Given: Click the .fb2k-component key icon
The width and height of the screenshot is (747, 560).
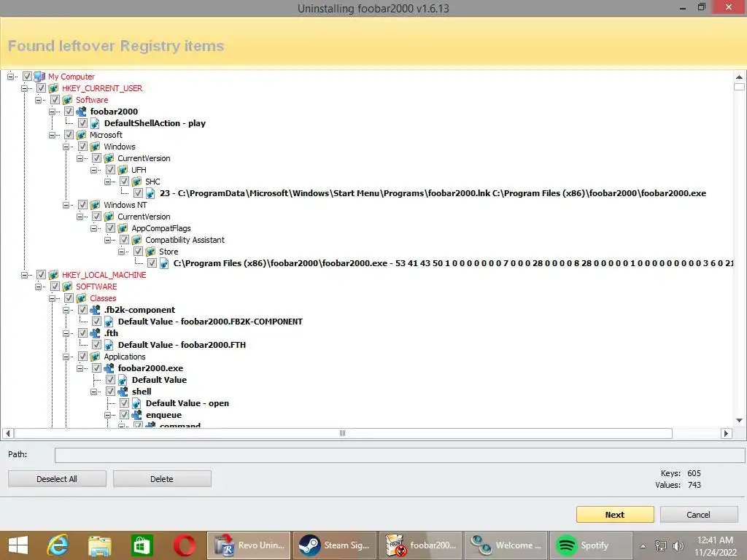Looking at the screenshot, I should coord(96,310).
